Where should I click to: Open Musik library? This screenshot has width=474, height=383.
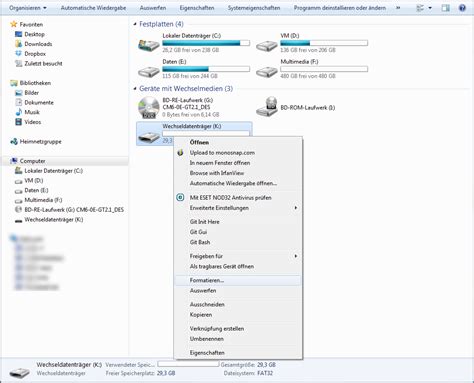click(32, 112)
